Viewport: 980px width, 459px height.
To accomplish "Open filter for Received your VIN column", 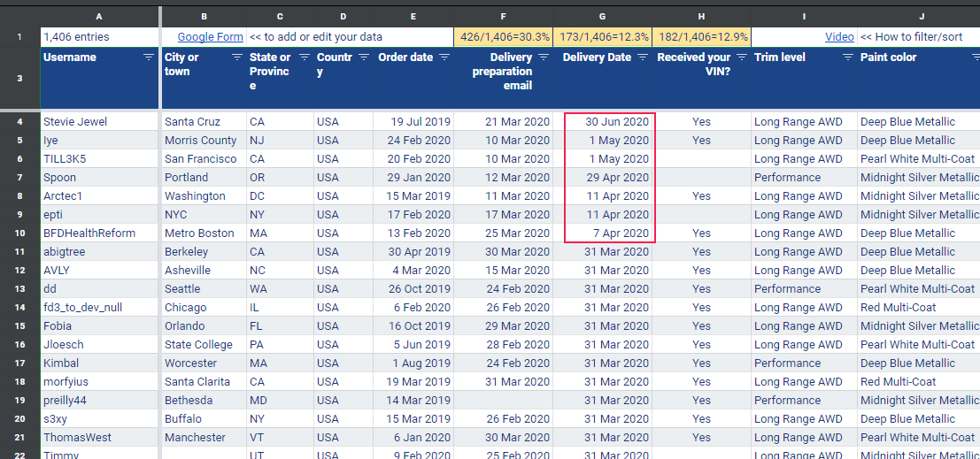I will (x=742, y=57).
